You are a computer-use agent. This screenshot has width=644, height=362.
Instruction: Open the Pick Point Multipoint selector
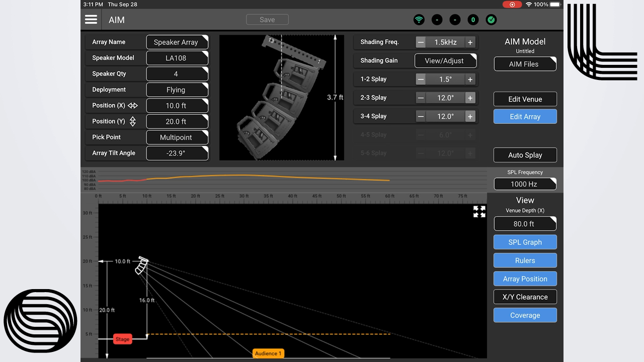(x=177, y=137)
